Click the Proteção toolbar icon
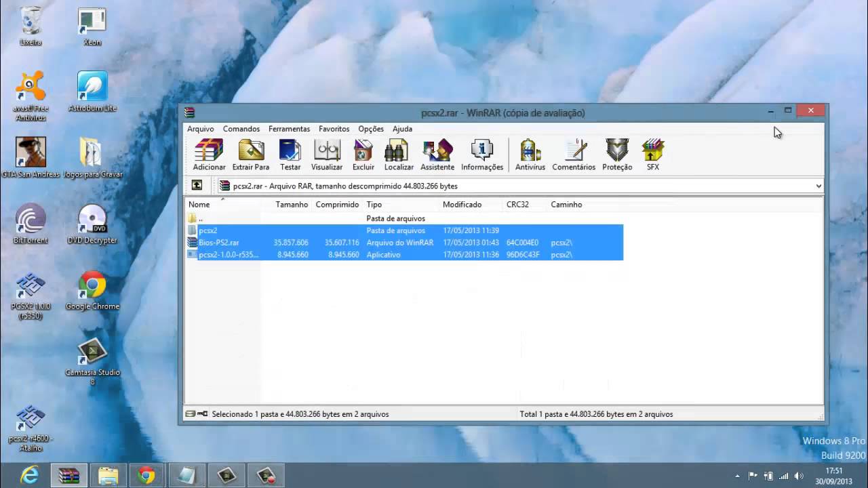The height and width of the screenshot is (488, 868). point(617,155)
